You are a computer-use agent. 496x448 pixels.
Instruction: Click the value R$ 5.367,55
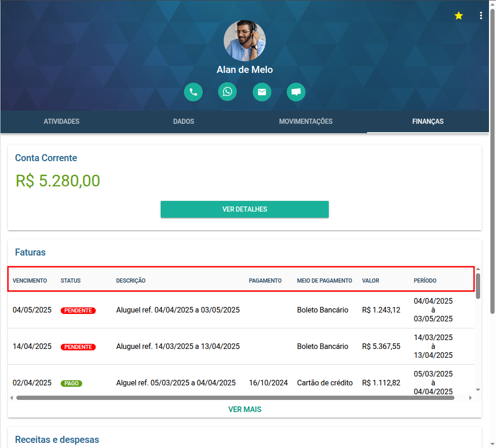[381, 347]
